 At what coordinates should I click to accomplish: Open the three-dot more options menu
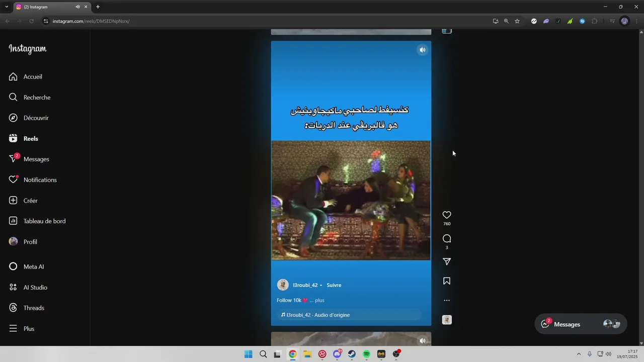[447, 300]
